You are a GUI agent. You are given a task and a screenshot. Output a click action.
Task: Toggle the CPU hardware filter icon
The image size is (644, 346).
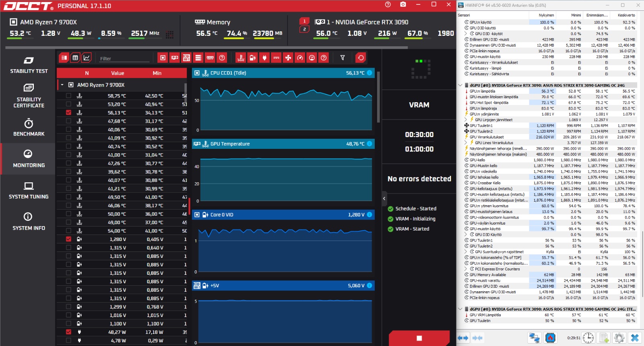[163, 58]
